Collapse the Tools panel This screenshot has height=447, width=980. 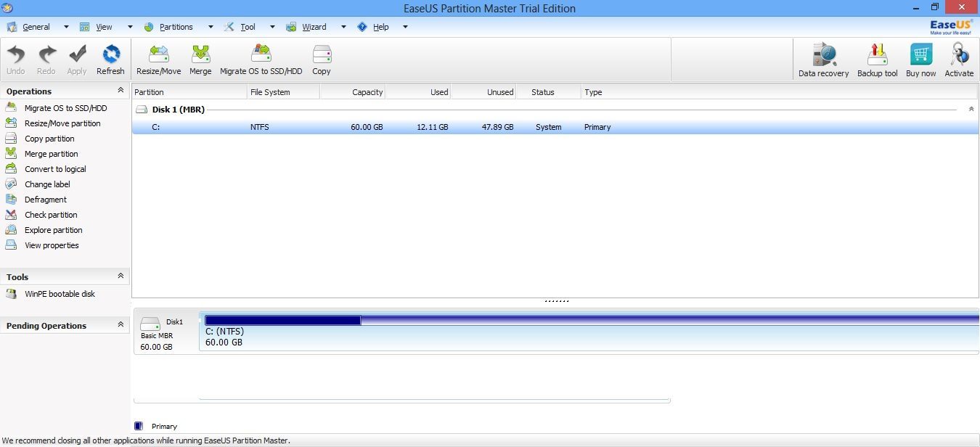[121, 276]
